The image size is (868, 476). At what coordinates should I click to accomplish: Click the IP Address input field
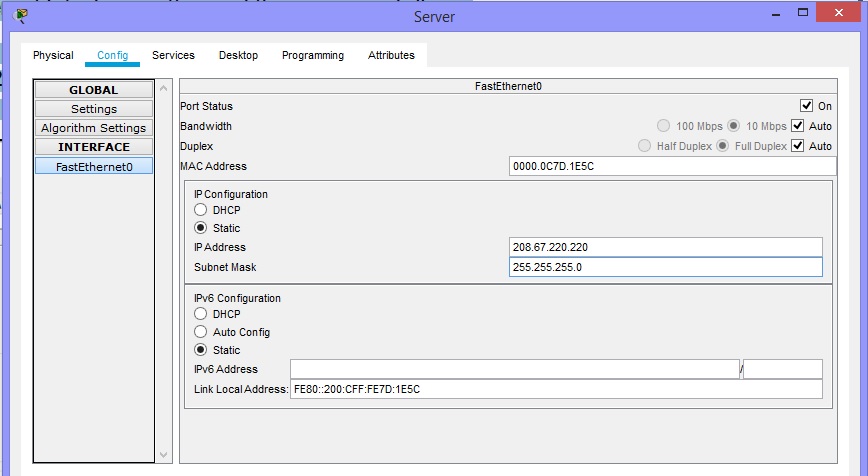pos(665,247)
